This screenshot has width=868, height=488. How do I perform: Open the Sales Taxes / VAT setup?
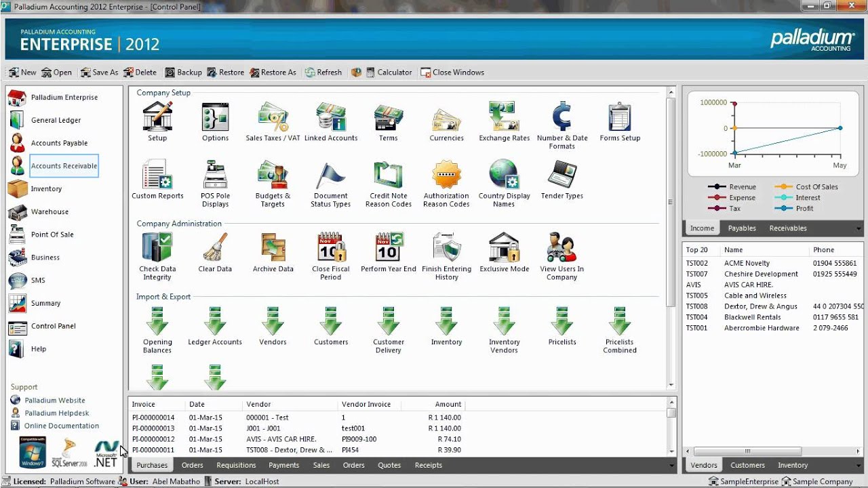[x=272, y=122]
